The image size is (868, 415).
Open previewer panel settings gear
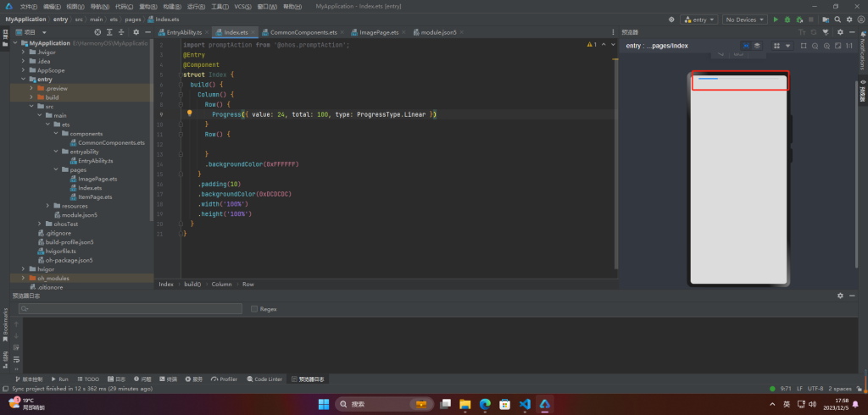tap(840, 32)
